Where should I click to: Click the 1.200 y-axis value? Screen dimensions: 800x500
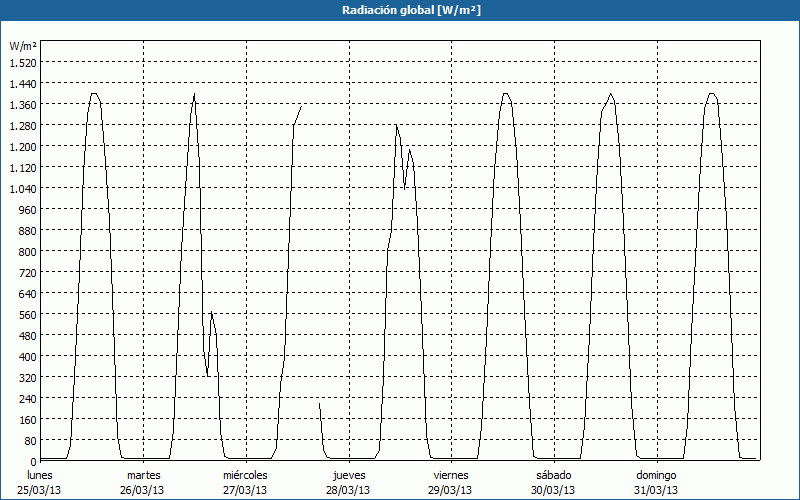point(23,146)
